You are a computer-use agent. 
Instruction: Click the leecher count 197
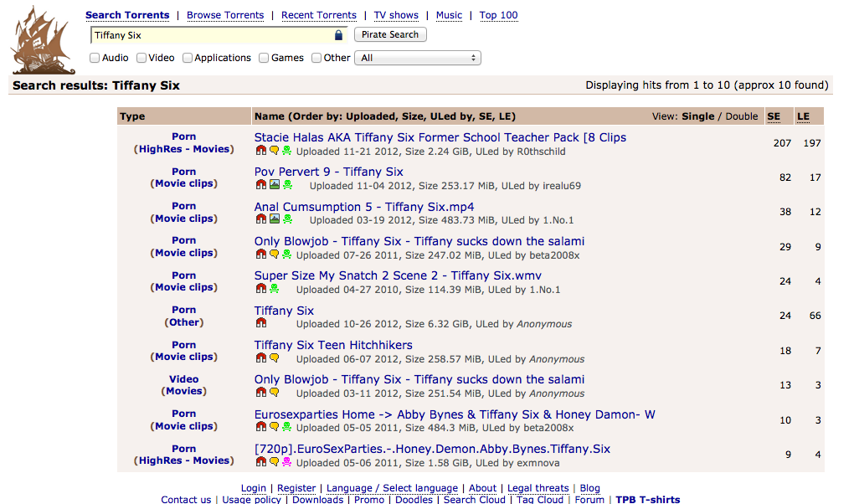click(x=812, y=143)
